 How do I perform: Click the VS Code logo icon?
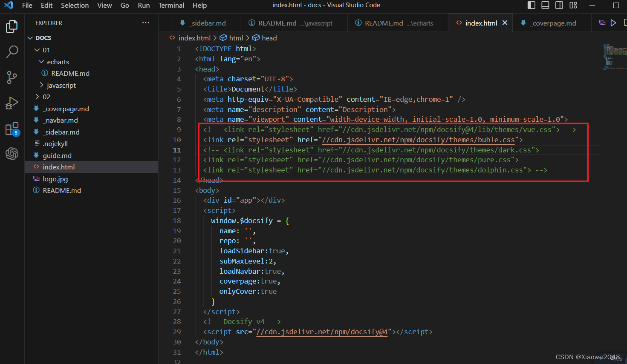(9, 5)
